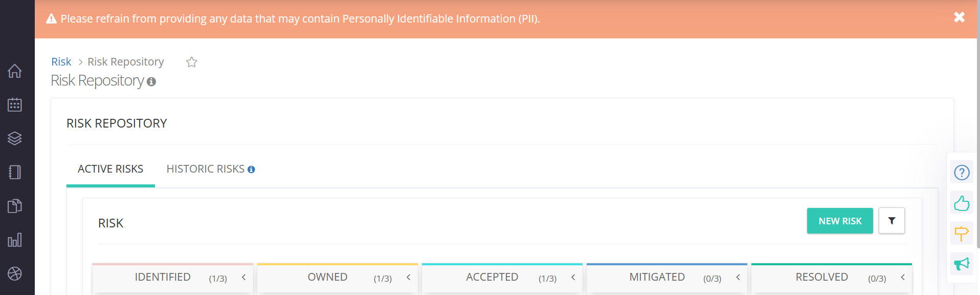Open the filter funnel button
Viewport: 980px width, 295px height.
892,221
